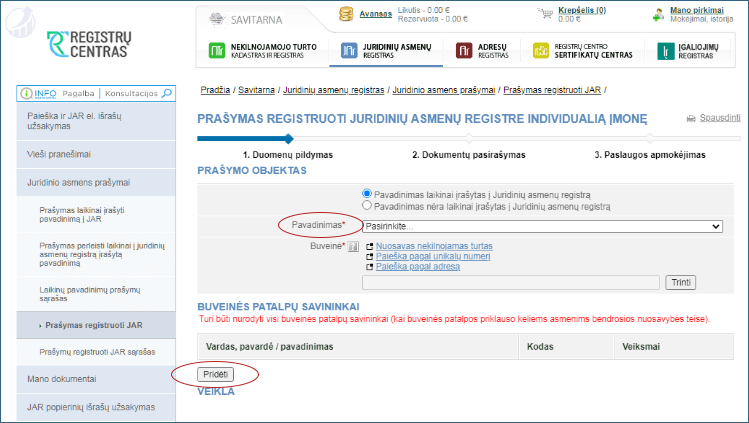Click the INFO circle icon
The width and height of the screenshot is (749, 423).
point(27,94)
